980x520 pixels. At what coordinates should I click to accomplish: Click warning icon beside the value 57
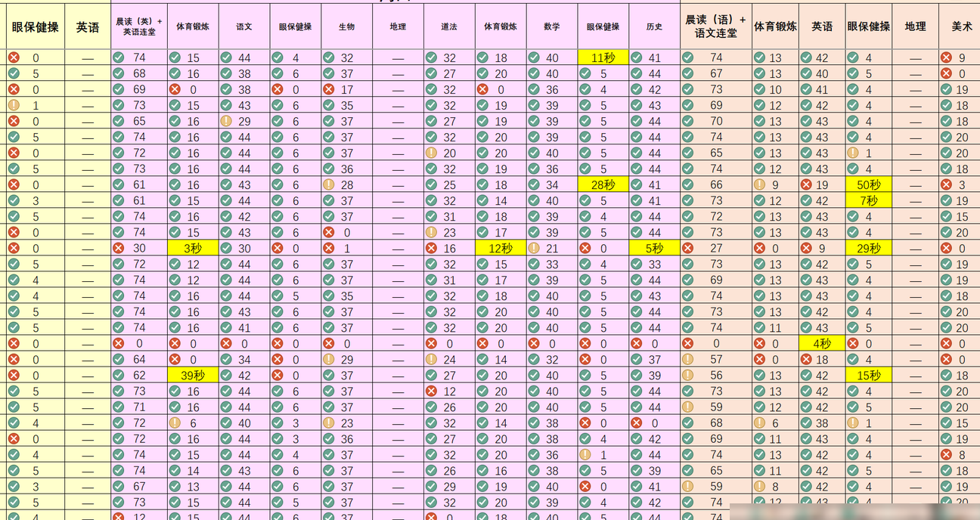point(687,359)
